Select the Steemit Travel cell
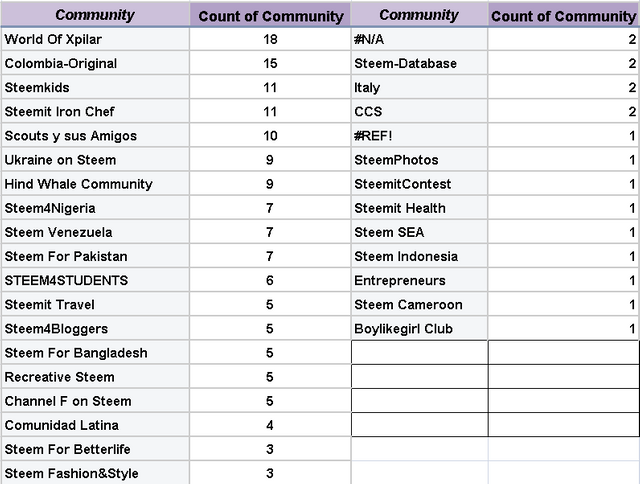The width and height of the screenshot is (640, 484). pos(95,304)
